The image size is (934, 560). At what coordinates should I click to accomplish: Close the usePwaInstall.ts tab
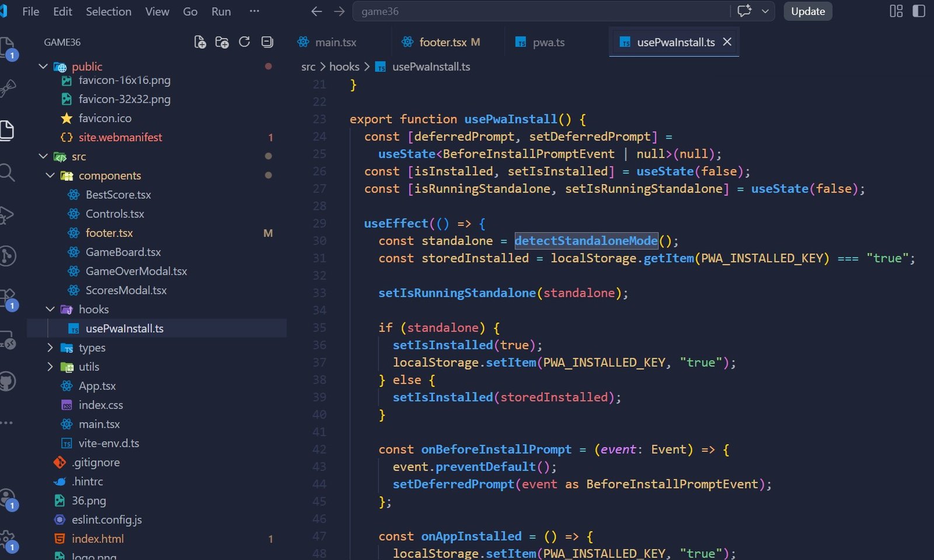coord(727,42)
